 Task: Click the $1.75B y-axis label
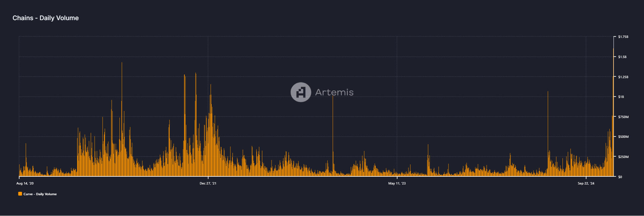click(623, 37)
